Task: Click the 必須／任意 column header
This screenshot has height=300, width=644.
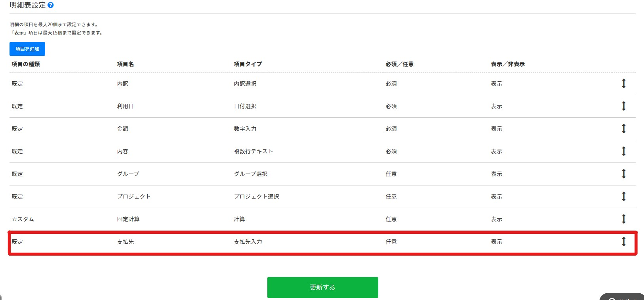Action: pos(399,64)
